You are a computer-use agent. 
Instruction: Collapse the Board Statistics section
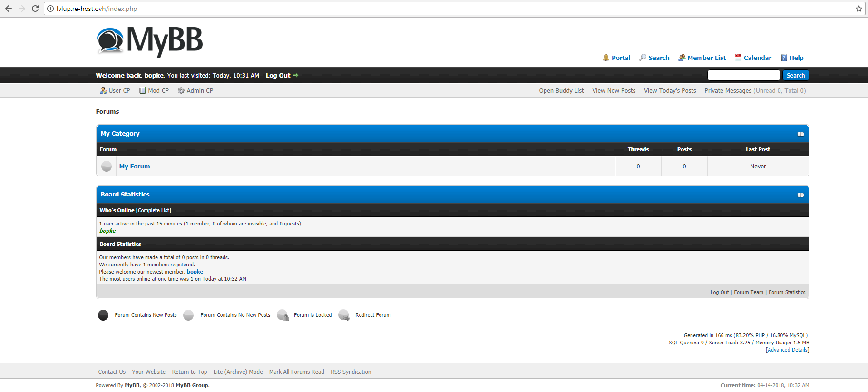click(x=800, y=195)
